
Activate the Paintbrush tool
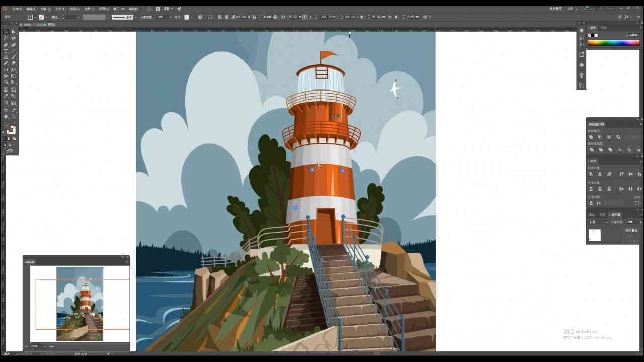point(14,57)
